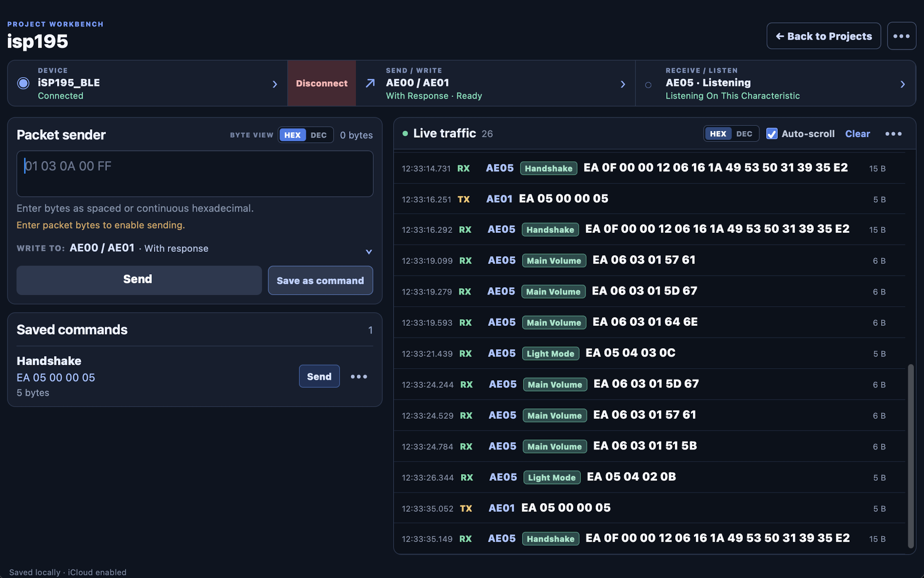Select the 12:33:35.149 Handshake RX row
The image size is (924, 578).
pos(649,539)
